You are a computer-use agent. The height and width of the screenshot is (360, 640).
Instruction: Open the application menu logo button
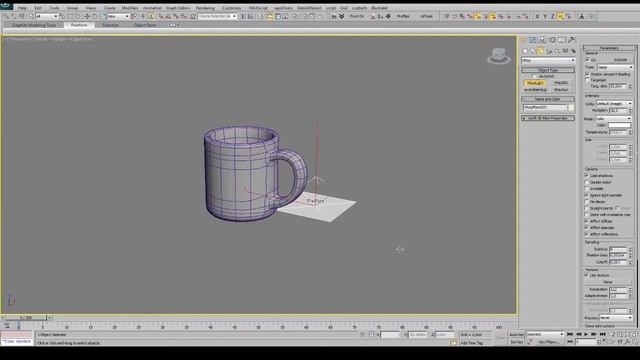[6, 7]
